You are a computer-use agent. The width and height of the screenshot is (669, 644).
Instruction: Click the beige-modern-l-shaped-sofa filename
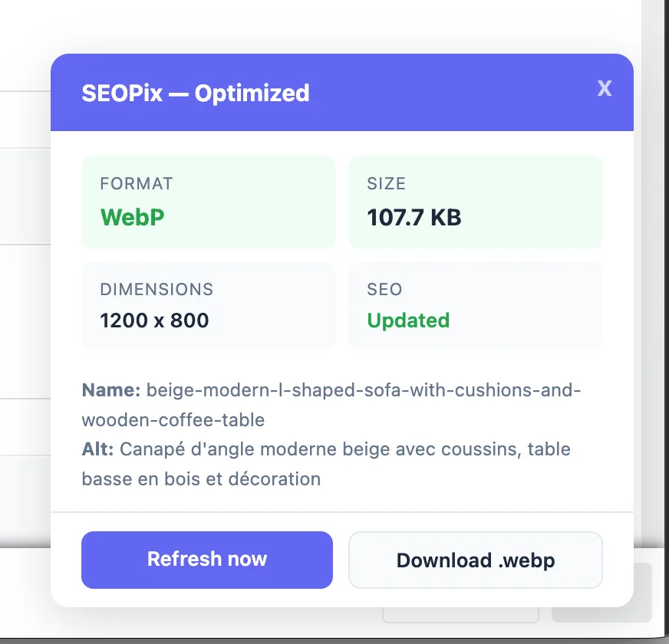click(x=363, y=390)
